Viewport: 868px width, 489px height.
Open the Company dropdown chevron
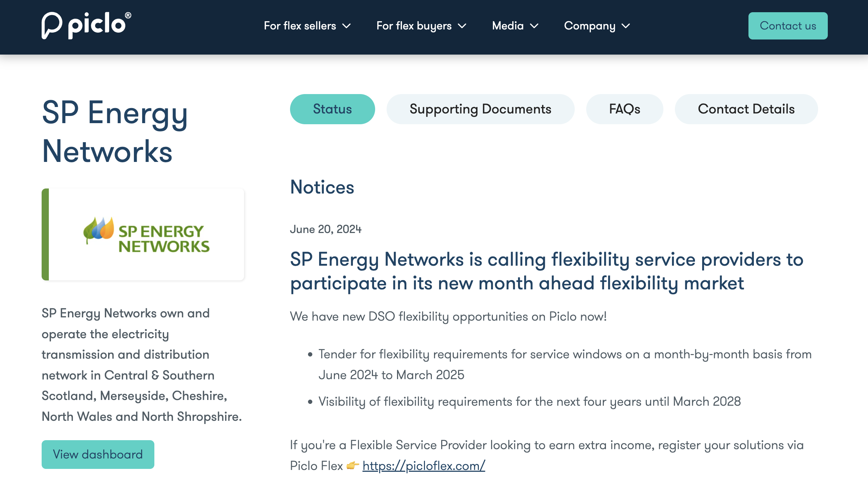pos(626,26)
